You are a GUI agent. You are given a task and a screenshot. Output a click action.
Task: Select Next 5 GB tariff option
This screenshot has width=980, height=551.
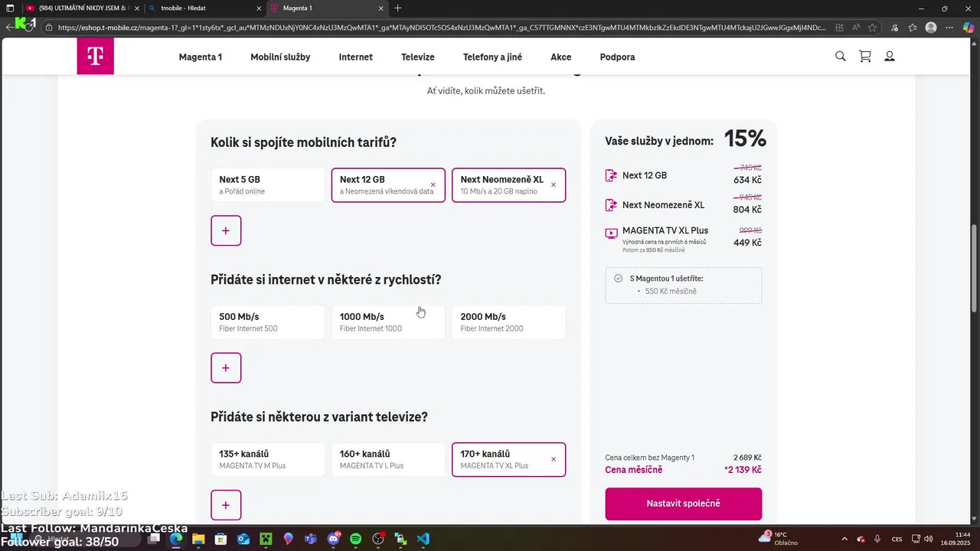point(268,185)
